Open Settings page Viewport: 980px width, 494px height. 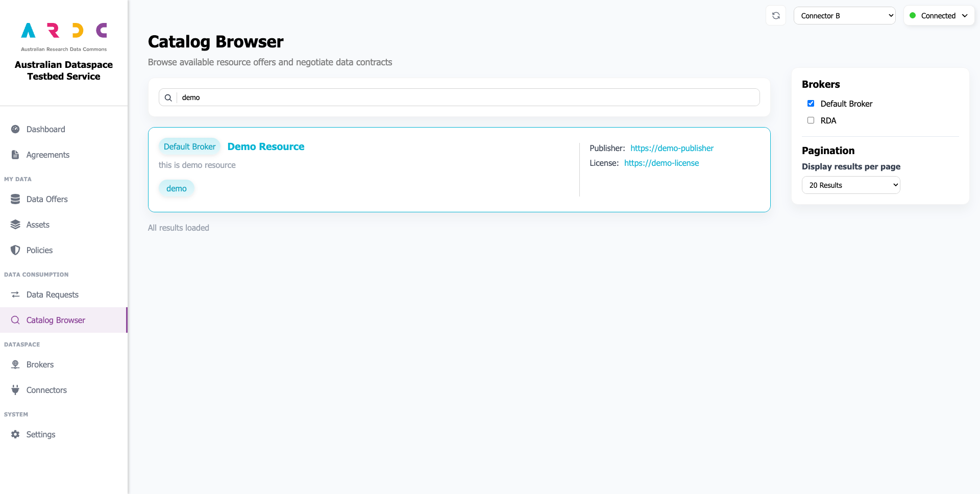pyautogui.click(x=64, y=434)
